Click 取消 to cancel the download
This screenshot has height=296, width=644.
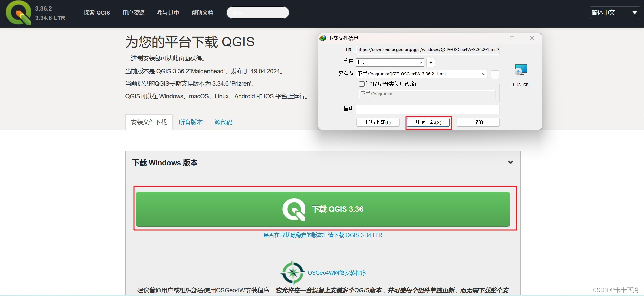[x=478, y=122]
